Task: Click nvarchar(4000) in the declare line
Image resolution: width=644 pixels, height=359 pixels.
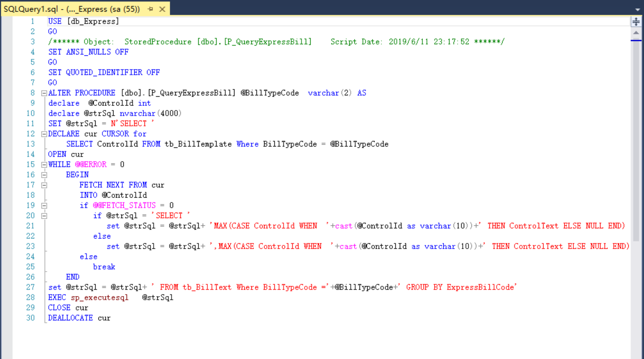Action: (151, 114)
